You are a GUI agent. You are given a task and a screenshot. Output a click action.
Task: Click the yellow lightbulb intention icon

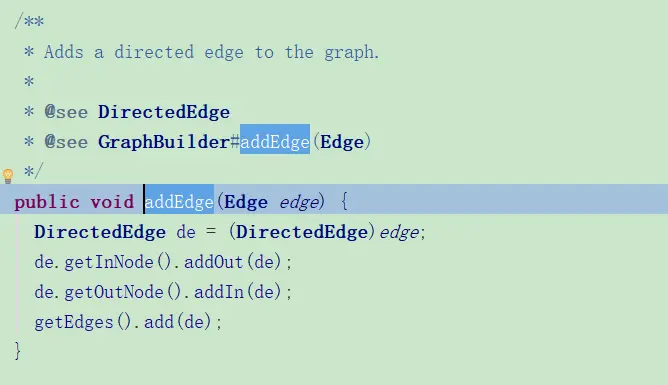8,175
